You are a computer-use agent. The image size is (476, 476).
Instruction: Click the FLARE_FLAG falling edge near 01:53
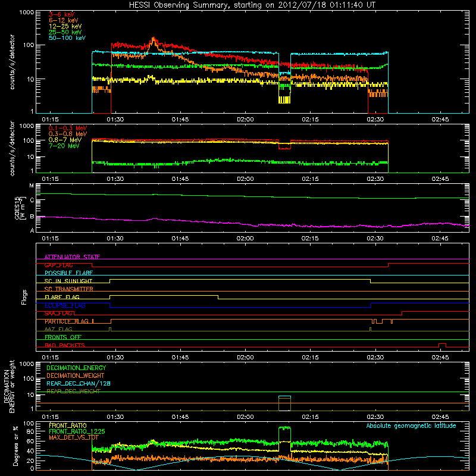pos(218,297)
